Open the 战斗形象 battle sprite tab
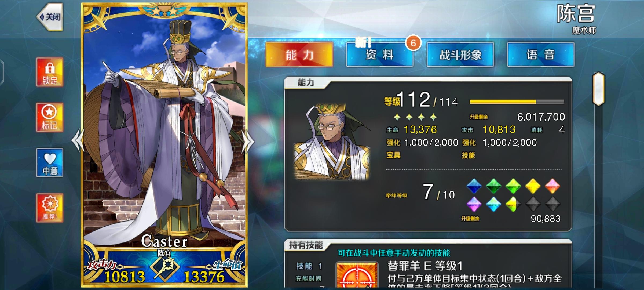This screenshot has height=290, width=644. (460, 55)
